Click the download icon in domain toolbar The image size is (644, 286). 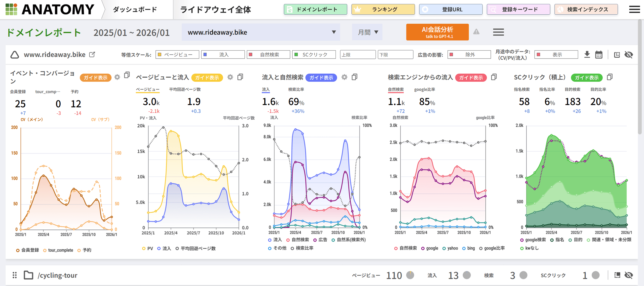[587, 55]
